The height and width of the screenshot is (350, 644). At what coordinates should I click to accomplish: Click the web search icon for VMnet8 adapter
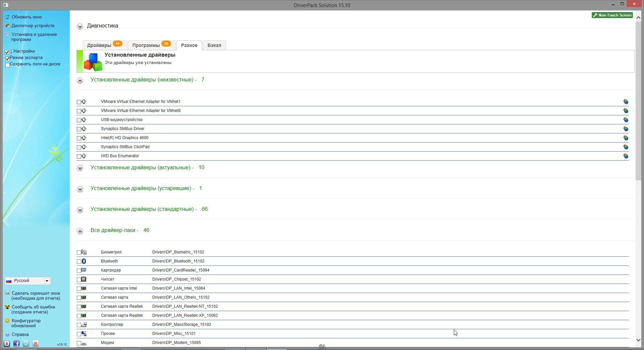626,111
